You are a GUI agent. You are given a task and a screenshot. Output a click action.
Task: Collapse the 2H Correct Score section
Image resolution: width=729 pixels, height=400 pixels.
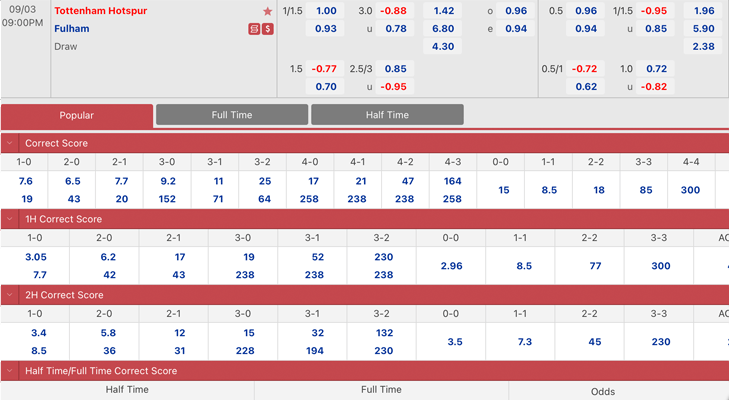pyautogui.click(x=10, y=295)
